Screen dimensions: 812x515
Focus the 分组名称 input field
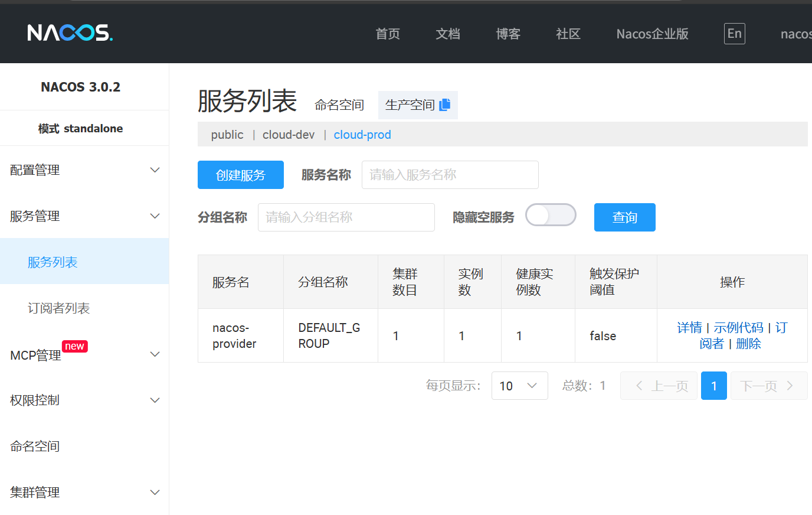click(x=346, y=217)
